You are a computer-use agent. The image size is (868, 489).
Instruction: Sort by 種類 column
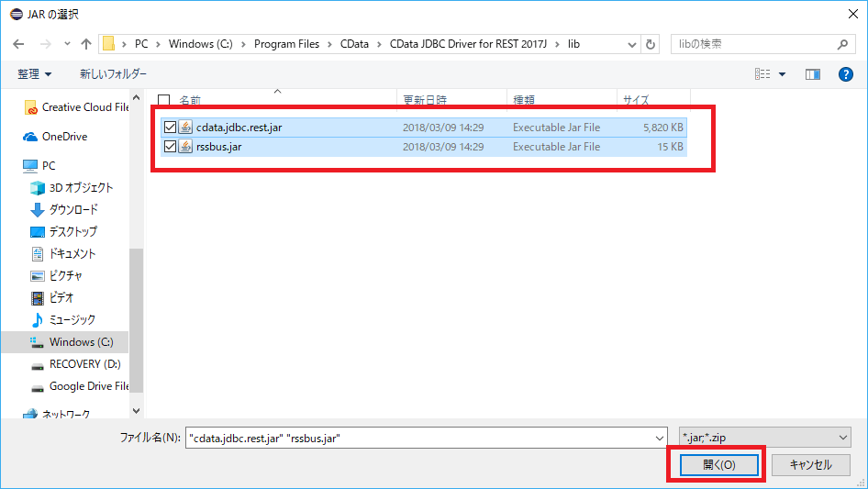point(524,100)
